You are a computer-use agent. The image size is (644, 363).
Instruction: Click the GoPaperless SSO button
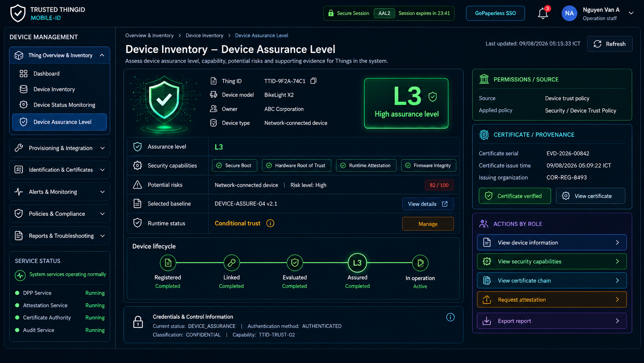point(495,13)
